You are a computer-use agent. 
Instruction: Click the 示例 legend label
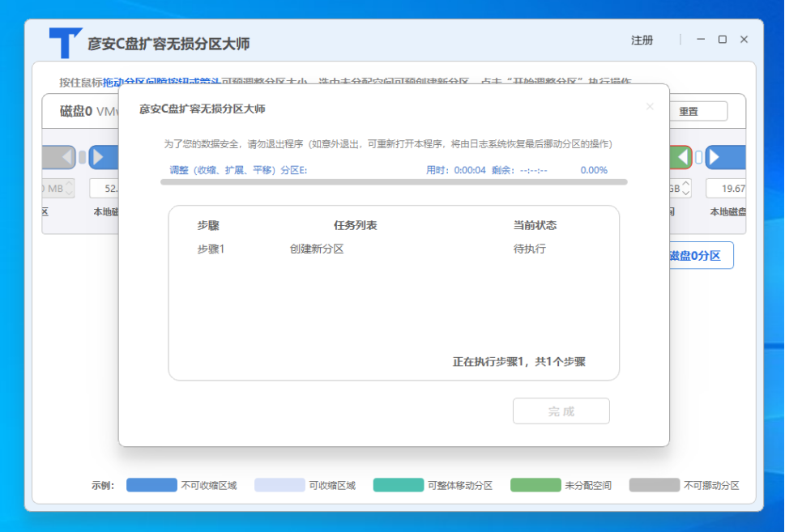coord(103,486)
